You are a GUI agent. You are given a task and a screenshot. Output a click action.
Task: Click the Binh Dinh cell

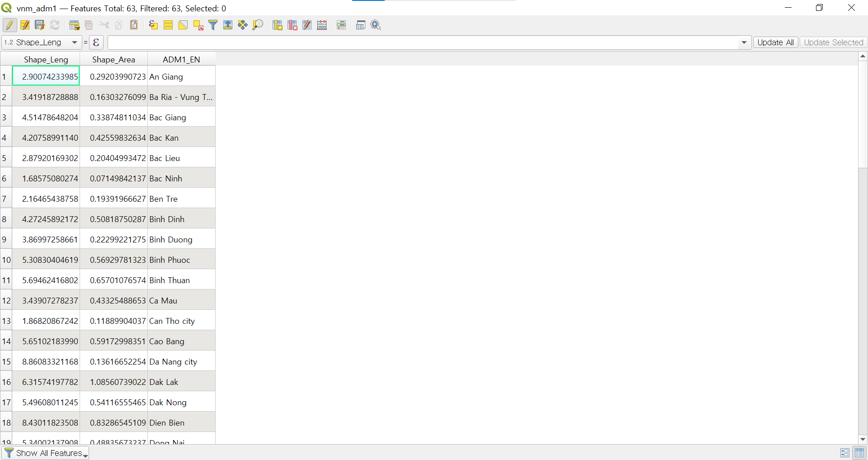(x=181, y=219)
